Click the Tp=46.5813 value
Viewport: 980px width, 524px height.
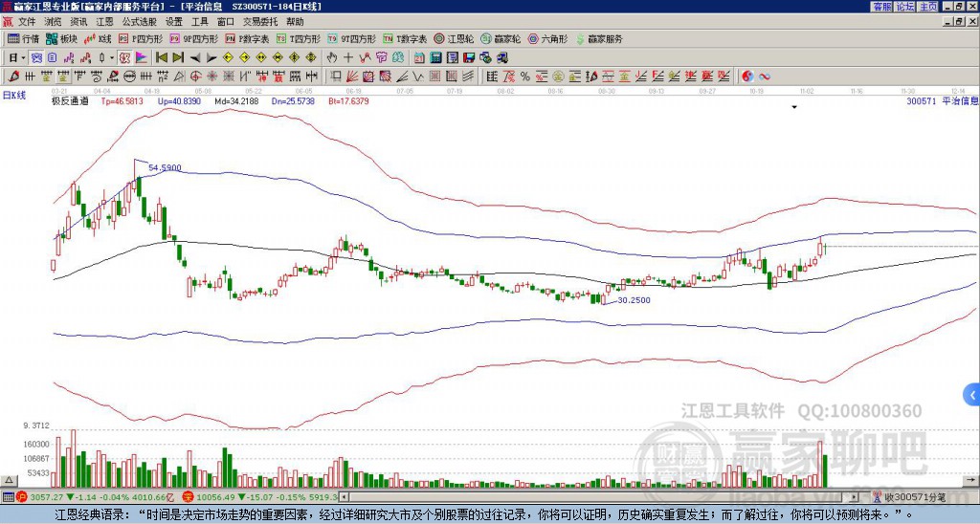pos(122,100)
